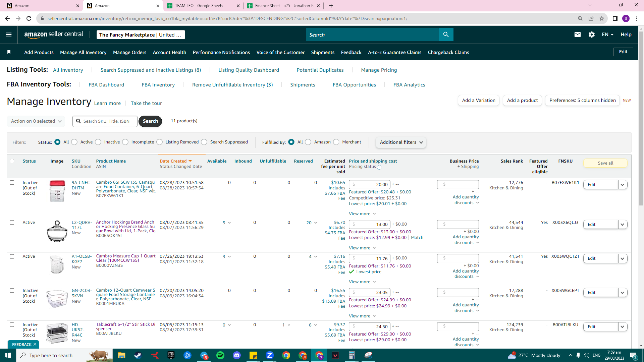This screenshot has width=644, height=362.
Task: Open the EN language dropdown
Action: click(607, 35)
